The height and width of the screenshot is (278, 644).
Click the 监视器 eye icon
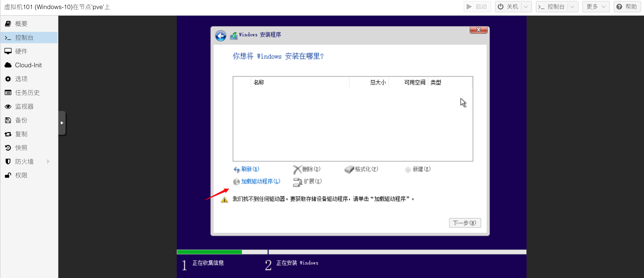8,107
